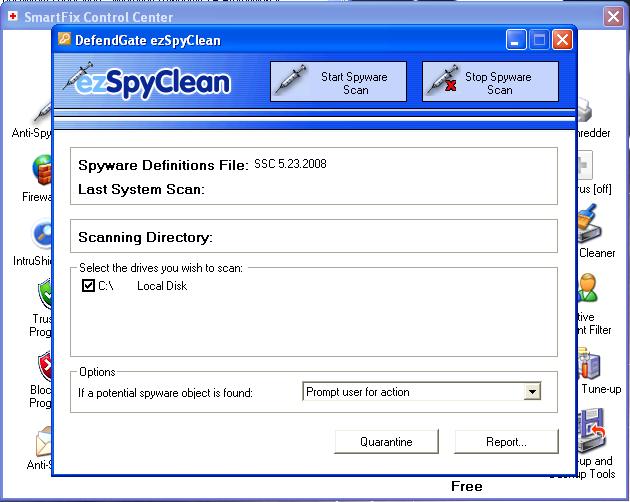630x502 pixels.
Task: Open Cleaner brush icon in SmartFix
Action: pyautogui.click(x=589, y=224)
